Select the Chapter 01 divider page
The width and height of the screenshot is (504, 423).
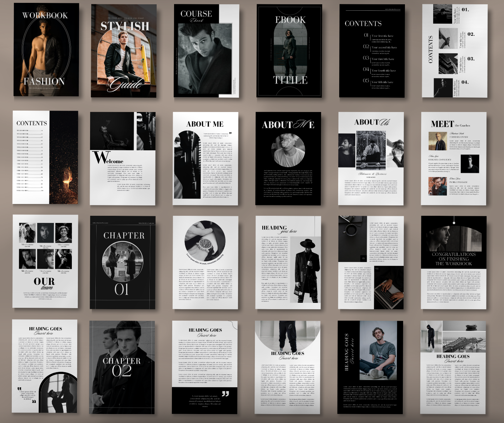pyautogui.click(x=123, y=262)
